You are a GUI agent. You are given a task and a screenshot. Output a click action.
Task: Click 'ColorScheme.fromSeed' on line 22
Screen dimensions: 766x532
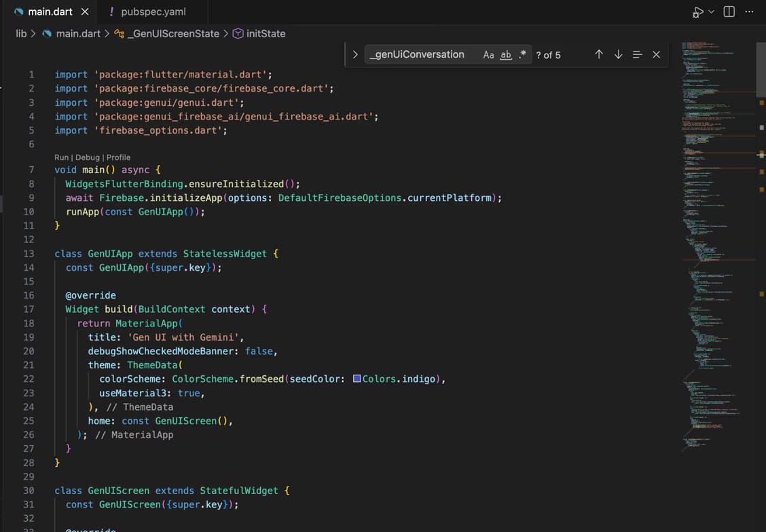[228, 379]
